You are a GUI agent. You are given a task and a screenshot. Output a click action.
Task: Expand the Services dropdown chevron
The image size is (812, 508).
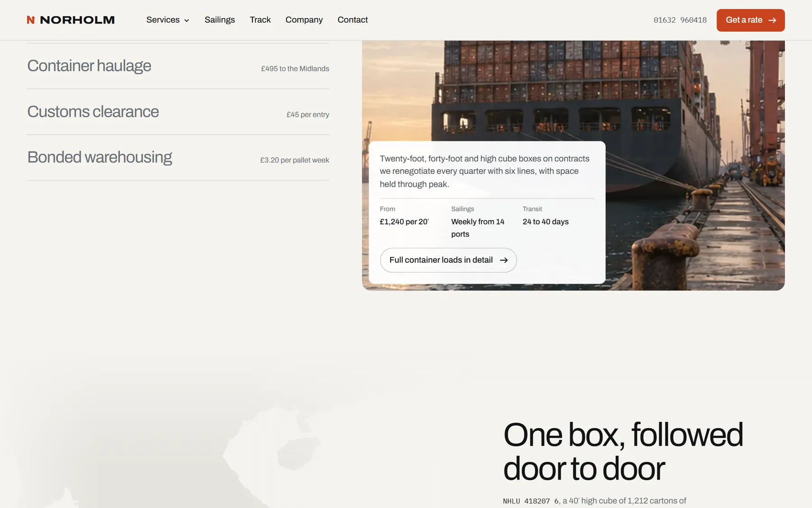click(187, 20)
